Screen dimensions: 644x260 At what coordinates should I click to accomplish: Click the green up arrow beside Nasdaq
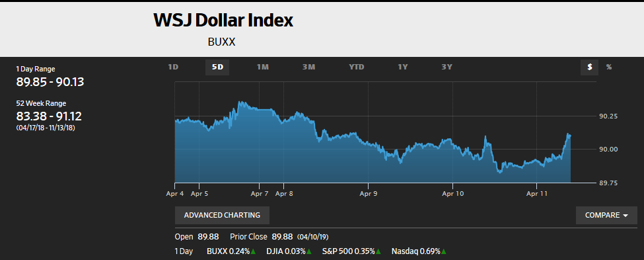tap(443, 251)
